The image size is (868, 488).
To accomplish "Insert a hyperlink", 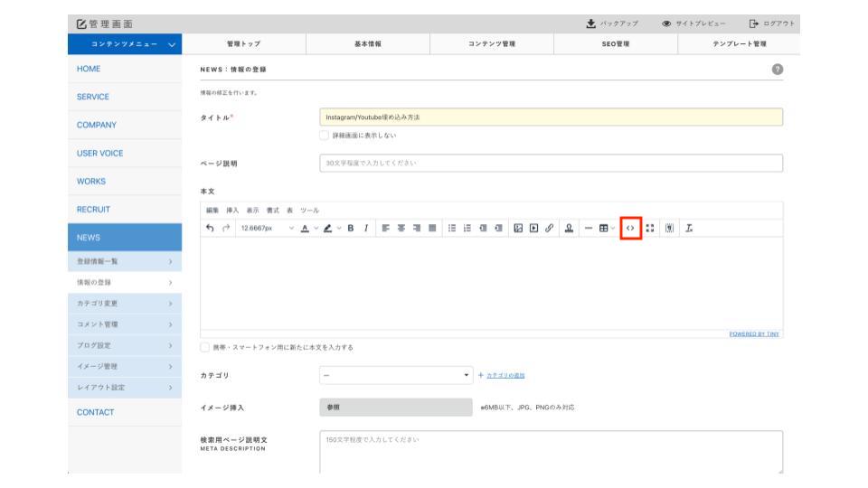I will (549, 228).
